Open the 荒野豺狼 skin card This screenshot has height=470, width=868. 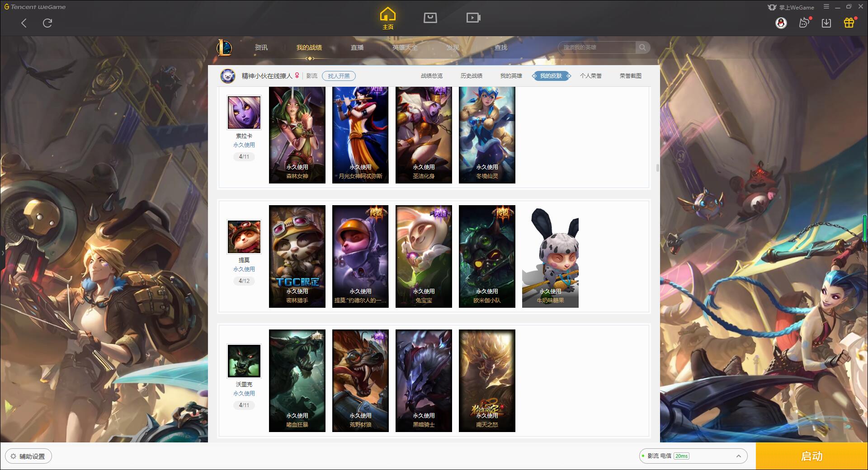[360, 381]
